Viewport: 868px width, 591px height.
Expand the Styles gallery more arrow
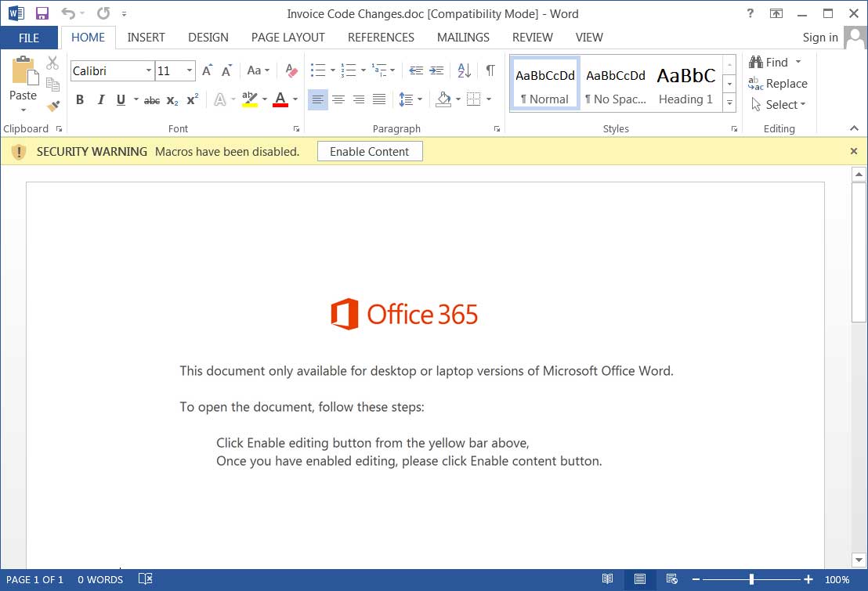pos(729,103)
